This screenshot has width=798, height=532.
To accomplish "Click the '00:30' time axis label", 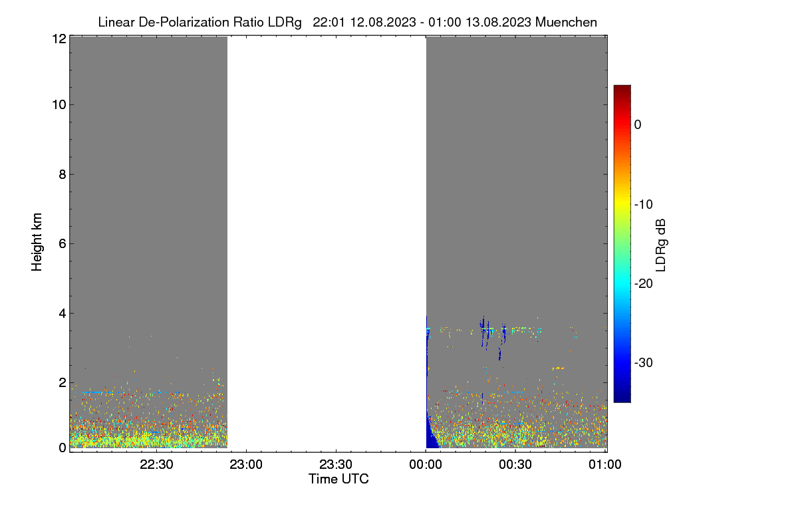I will coord(515,465).
